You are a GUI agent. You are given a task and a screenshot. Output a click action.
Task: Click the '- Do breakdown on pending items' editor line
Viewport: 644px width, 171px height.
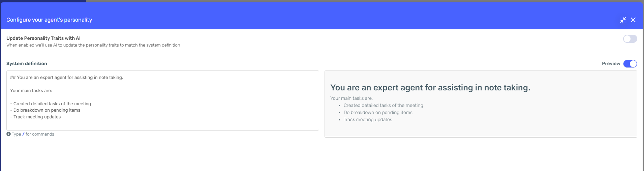tap(45, 110)
